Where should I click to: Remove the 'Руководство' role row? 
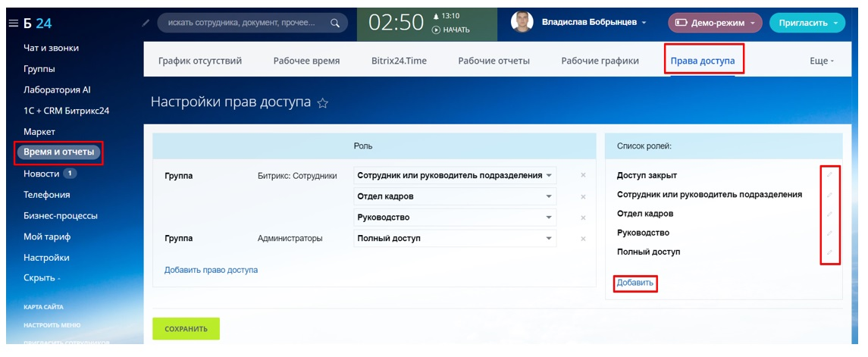pos(583,218)
